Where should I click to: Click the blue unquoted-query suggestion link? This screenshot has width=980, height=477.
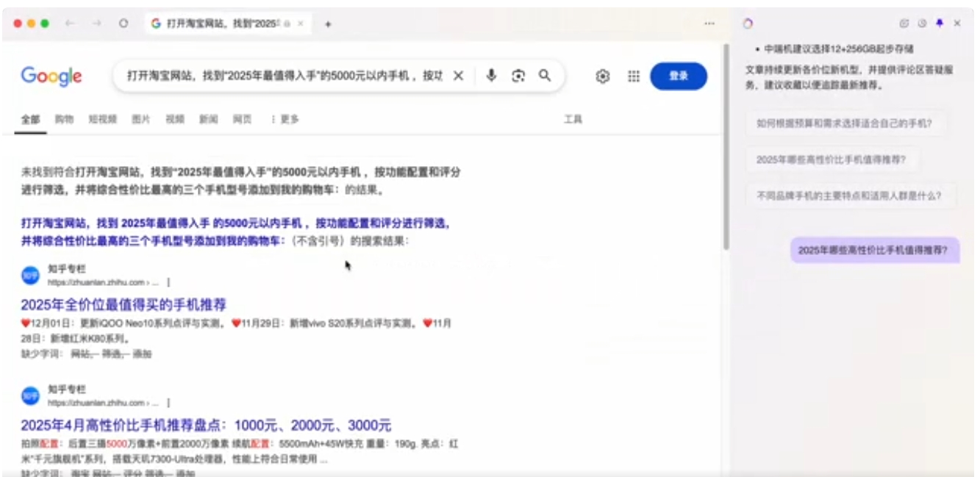[235, 232]
